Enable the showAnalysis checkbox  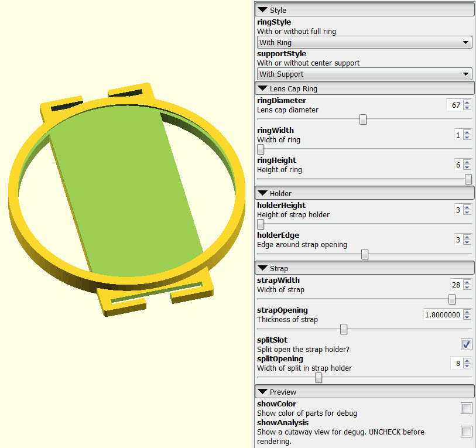pos(466,432)
